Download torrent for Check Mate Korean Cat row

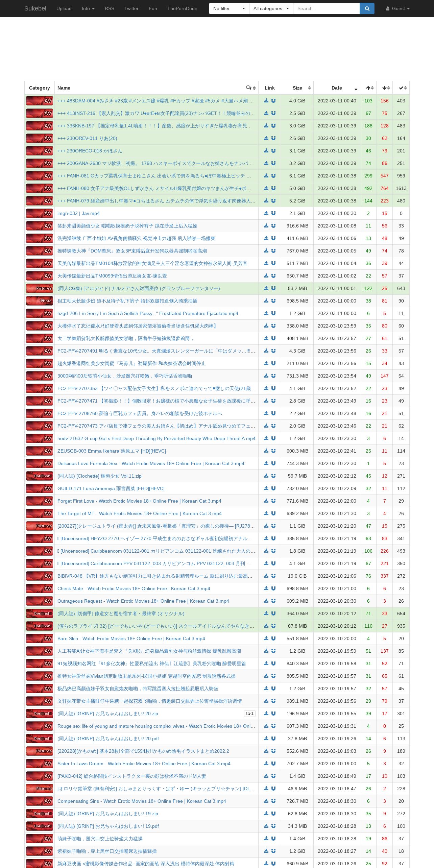pos(266,588)
